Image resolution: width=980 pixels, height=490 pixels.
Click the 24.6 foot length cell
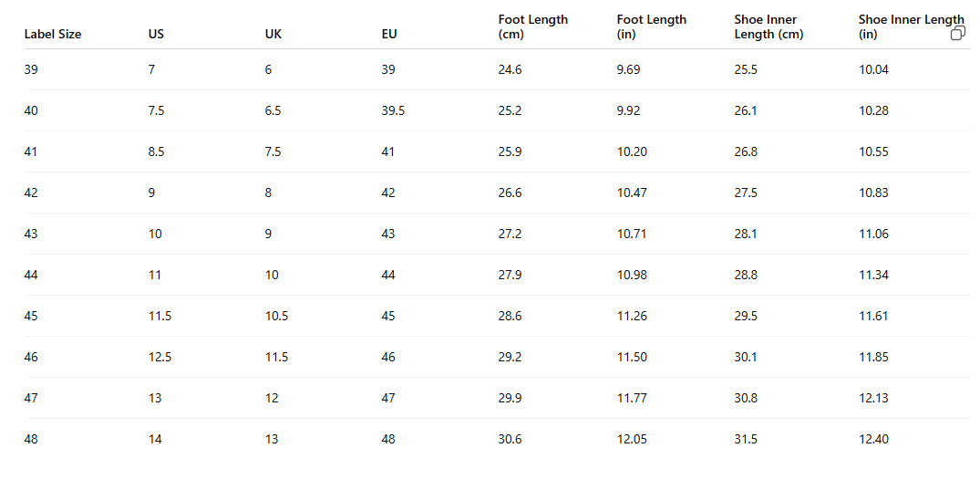(510, 69)
